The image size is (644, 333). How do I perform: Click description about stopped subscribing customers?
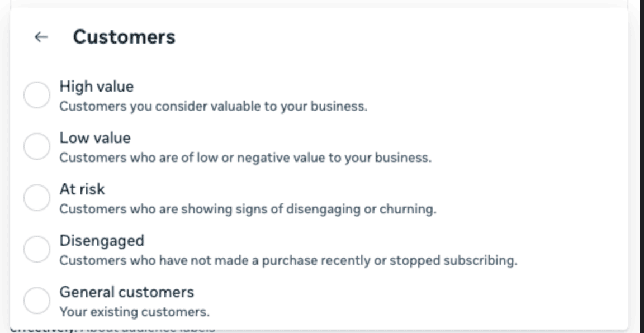click(x=288, y=260)
